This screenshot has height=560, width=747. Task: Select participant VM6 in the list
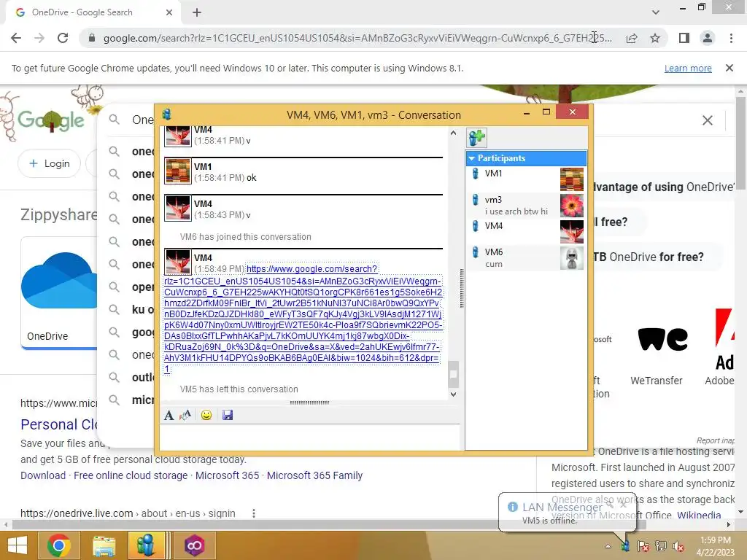pos(526,257)
